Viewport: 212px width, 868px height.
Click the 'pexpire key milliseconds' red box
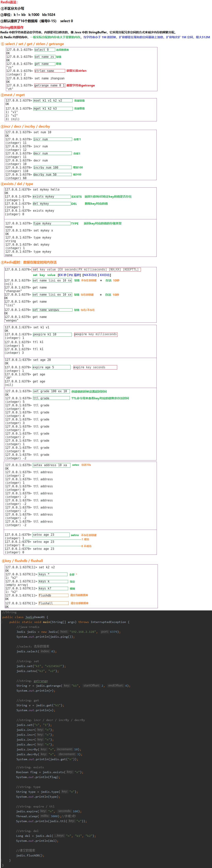click(x=96, y=334)
